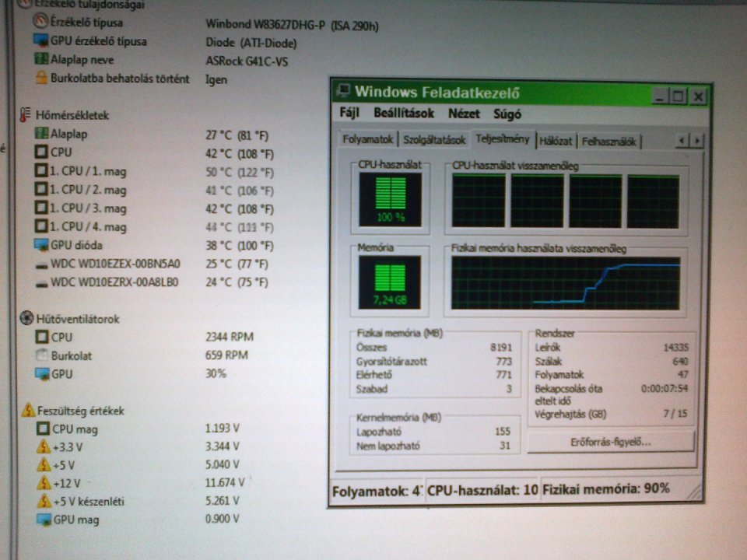747x560 pixels.
Task: Switch to the Hálózat tab
Action: point(556,141)
